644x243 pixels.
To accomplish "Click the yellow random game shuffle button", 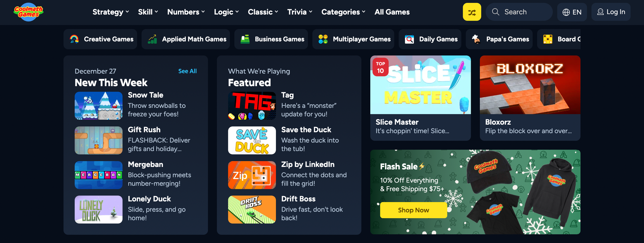I will click(x=472, y=12).
